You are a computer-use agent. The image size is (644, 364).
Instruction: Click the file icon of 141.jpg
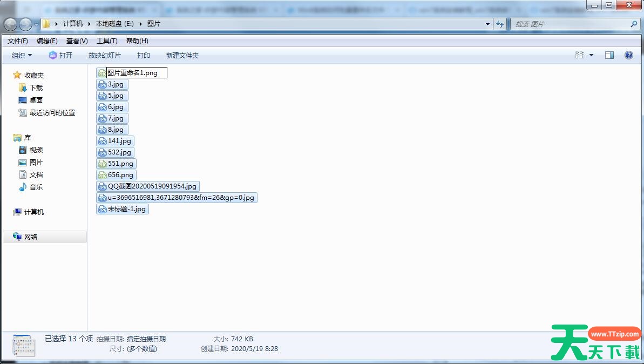[102, 141]
